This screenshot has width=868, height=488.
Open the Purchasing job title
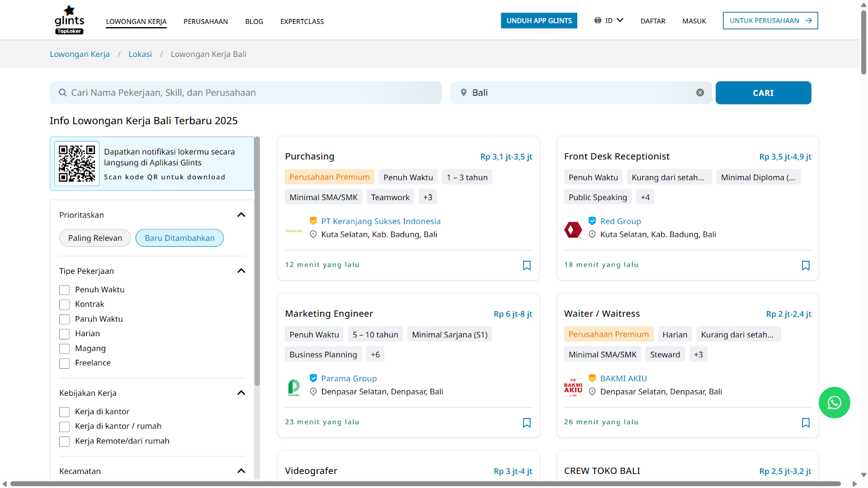pos(310,156)
